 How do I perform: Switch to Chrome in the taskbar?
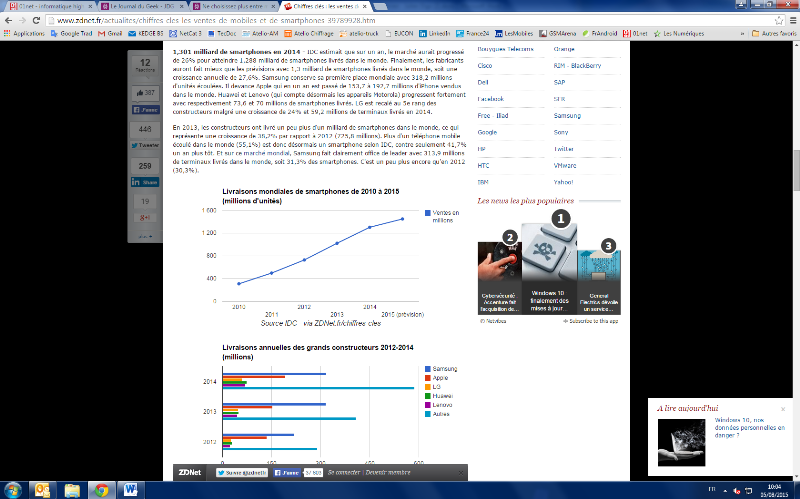[x=102, y=490]
